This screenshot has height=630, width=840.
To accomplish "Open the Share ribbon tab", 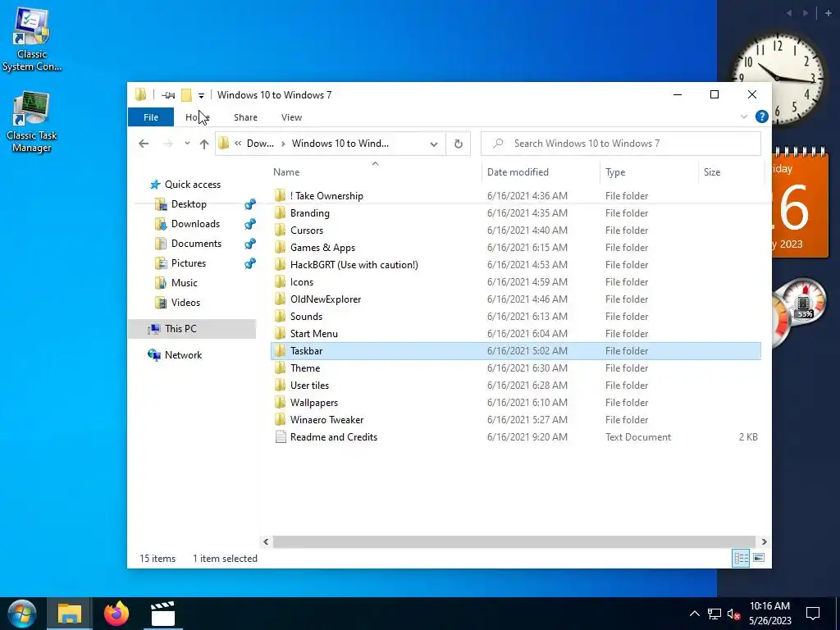I will click(245, 116).
